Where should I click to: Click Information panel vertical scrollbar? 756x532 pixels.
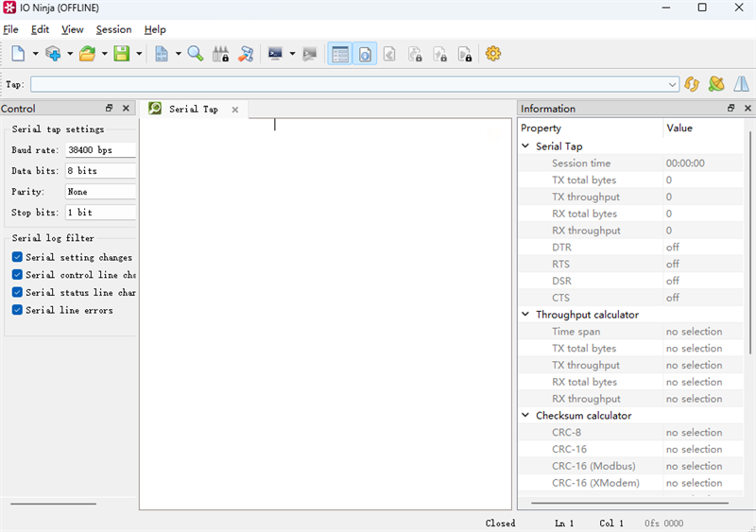[x=749, y=241]
